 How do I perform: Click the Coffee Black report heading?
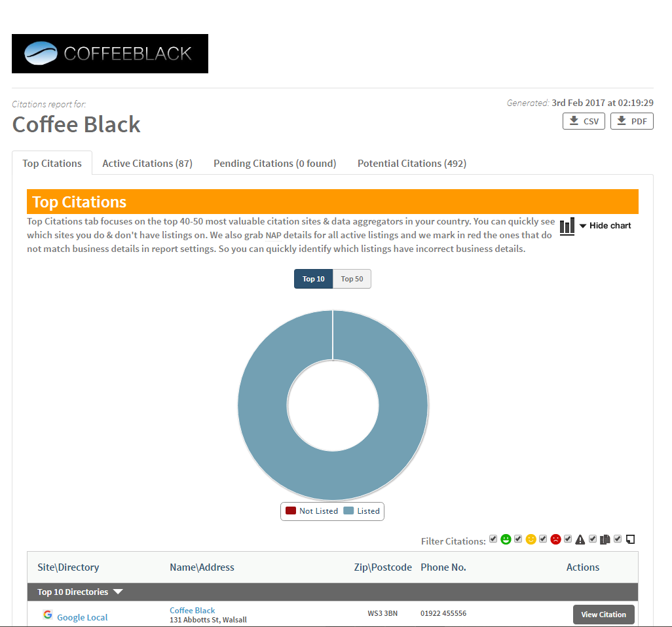pyautogui.click(x=76, y=124)
